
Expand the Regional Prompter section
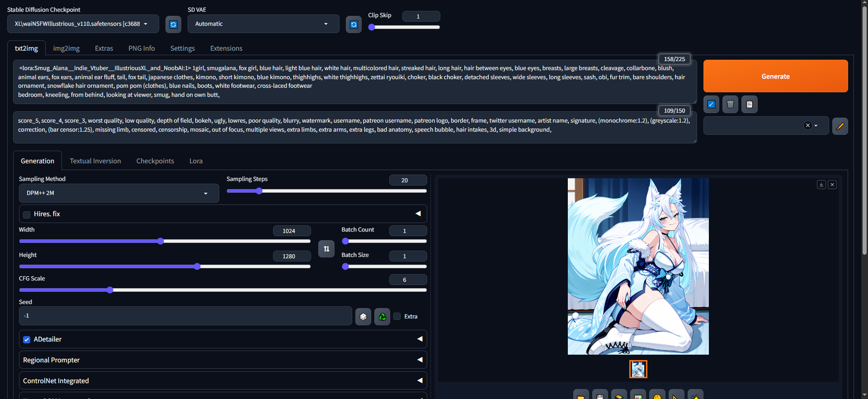[223, 360]
